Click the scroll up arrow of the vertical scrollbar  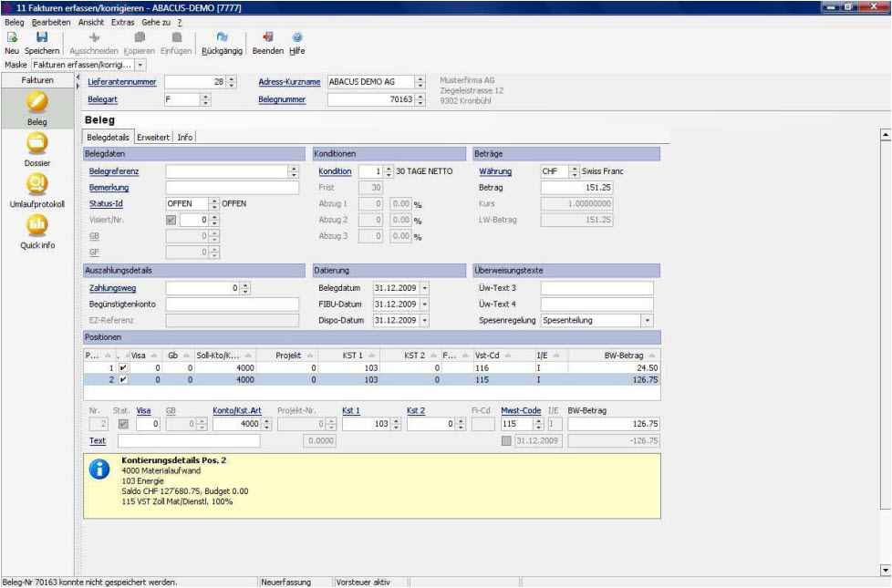point(886,135)
